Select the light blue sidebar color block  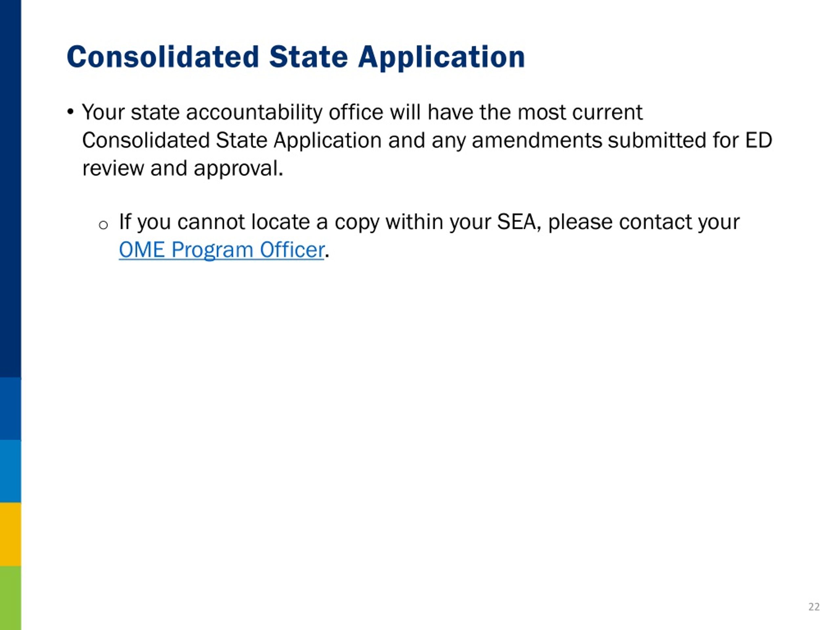point(10,471)
